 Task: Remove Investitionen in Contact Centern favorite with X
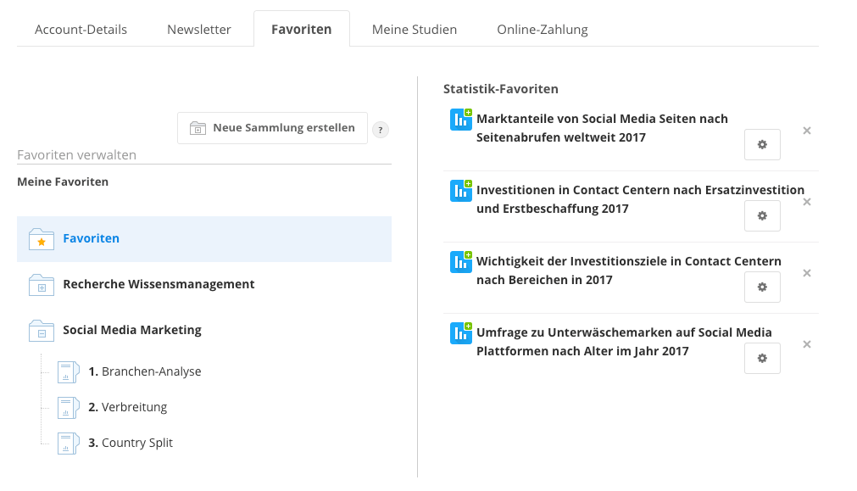(807, 202)
